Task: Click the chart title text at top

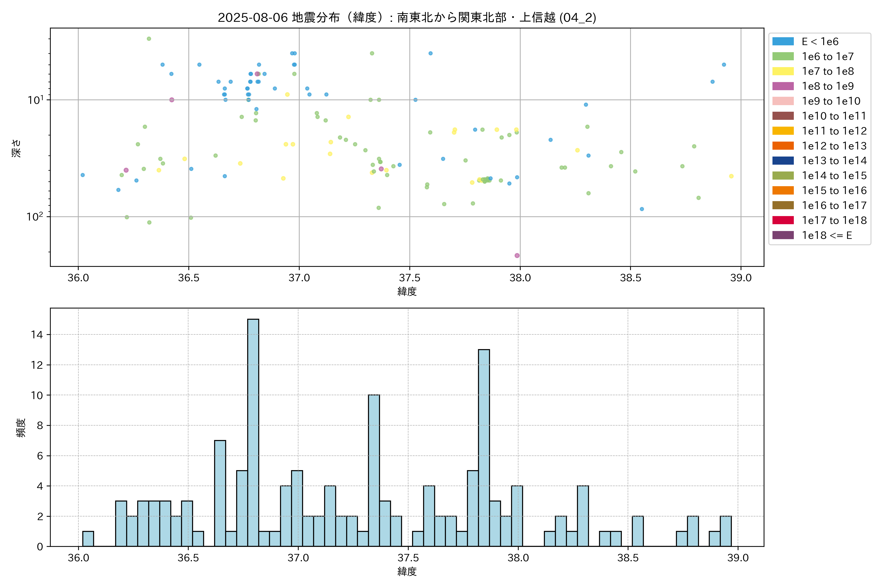Action: pyautogui.click(x=407, y=17)
